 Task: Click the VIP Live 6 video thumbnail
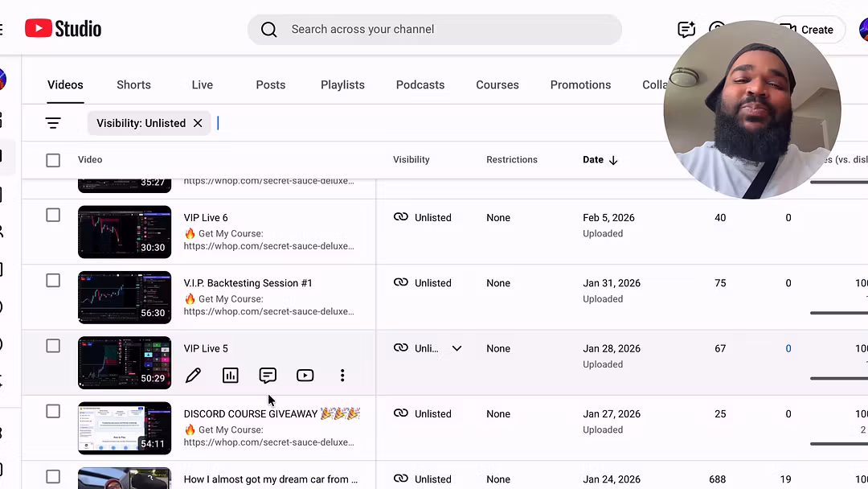125,232
